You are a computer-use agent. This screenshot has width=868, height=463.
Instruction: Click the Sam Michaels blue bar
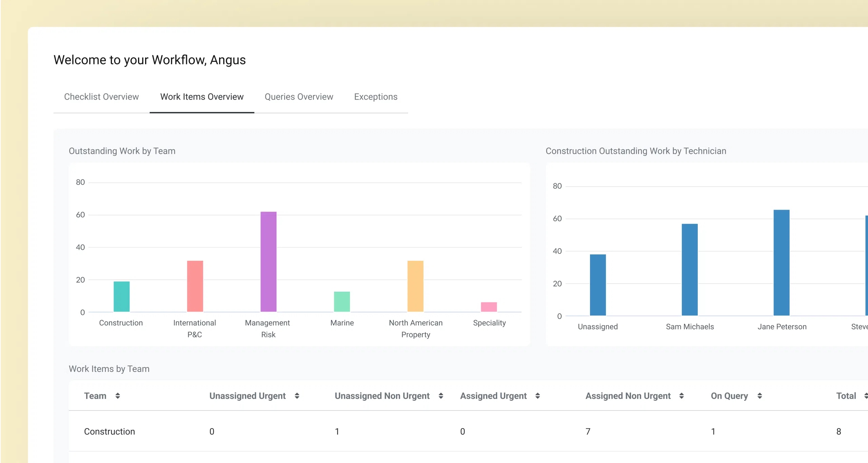690,270
